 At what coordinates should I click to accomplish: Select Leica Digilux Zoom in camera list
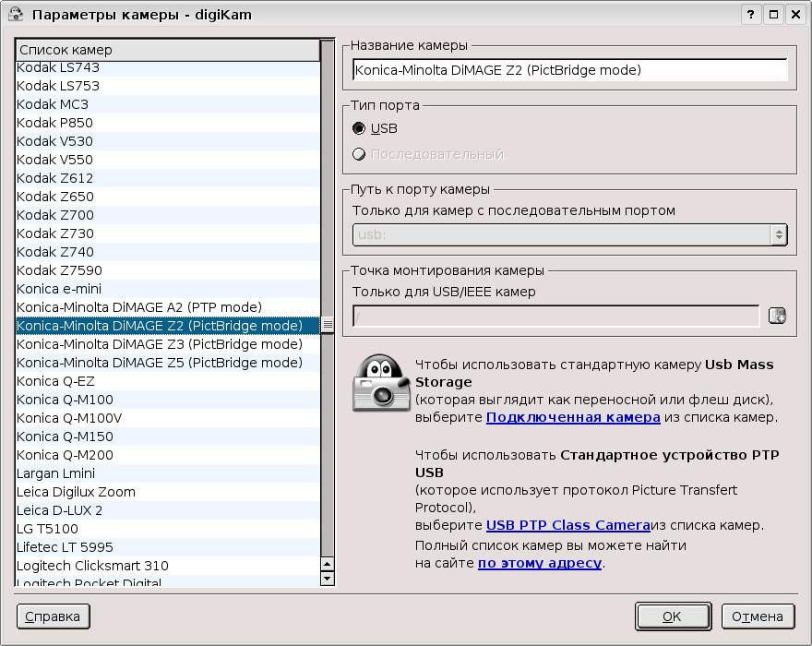168,492
